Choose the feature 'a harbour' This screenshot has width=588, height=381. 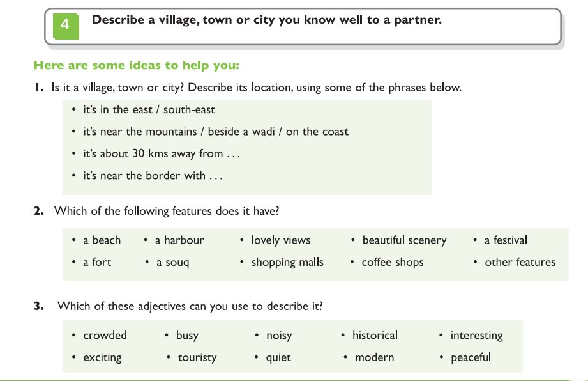(179, 240)
